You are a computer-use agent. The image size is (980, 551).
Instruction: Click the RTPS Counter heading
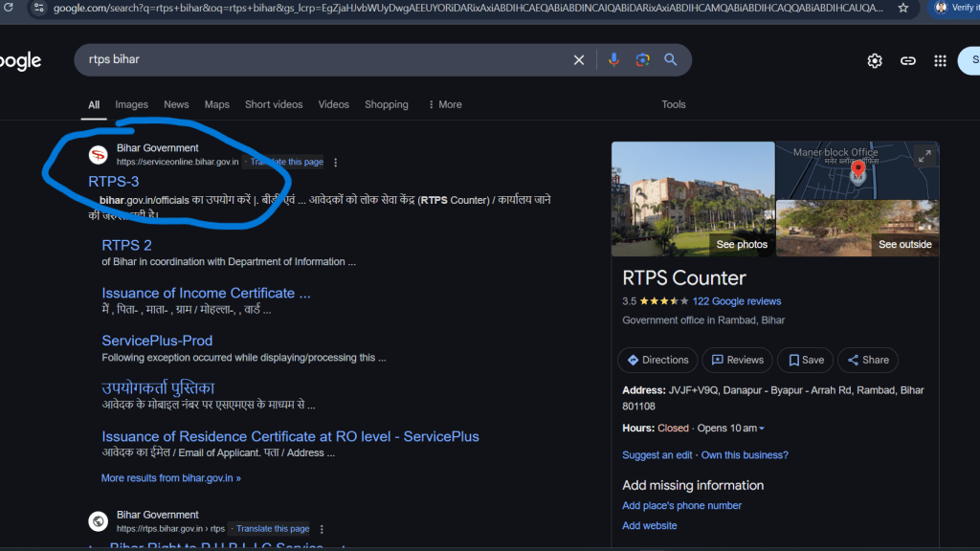click(x=683, y=278)
